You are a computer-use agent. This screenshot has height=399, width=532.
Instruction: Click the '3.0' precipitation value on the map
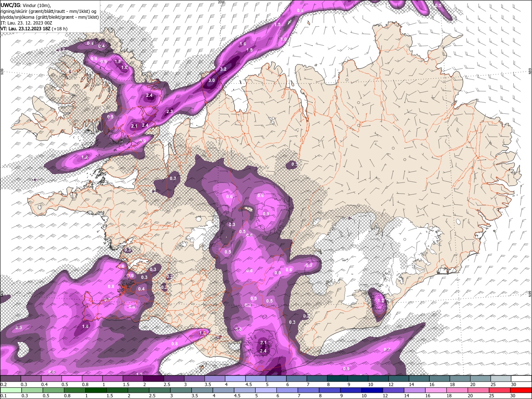212,80
